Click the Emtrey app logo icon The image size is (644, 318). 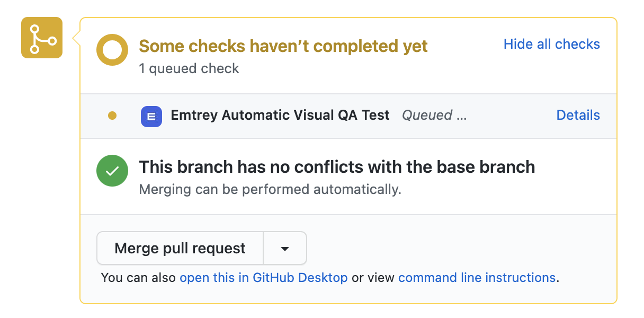[x=151, y=116]
